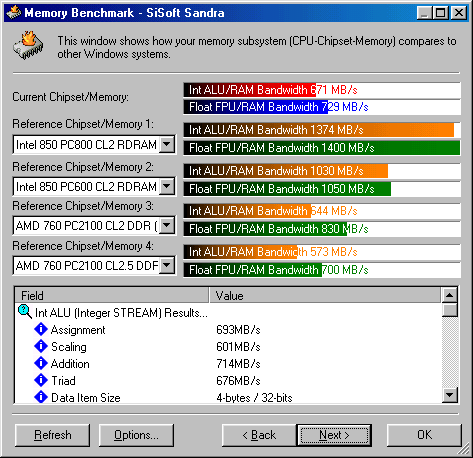This screenshot has height=458, width=473.
Task: Click the red Int ALU 671 MB/s bar
Action: pyautogui.click(x=322, y=90)
